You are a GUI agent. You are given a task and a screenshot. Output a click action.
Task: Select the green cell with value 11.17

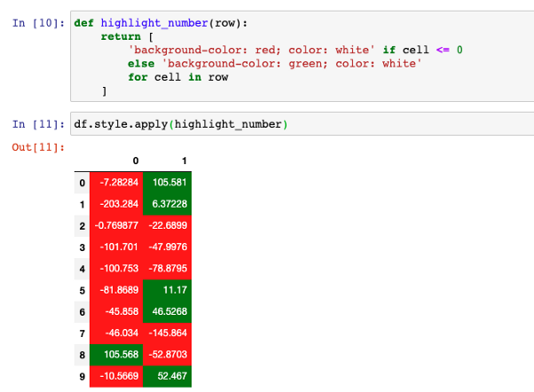167,290
